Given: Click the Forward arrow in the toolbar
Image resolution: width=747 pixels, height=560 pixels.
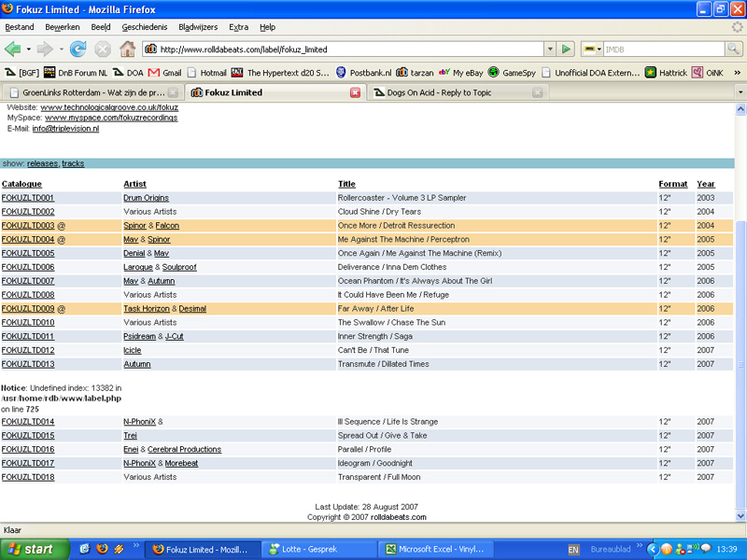Looking at the screenshot, I should pos(45,49).
